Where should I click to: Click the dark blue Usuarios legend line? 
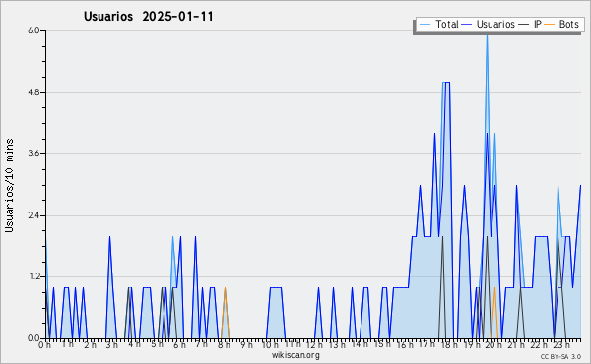(467, 25)
